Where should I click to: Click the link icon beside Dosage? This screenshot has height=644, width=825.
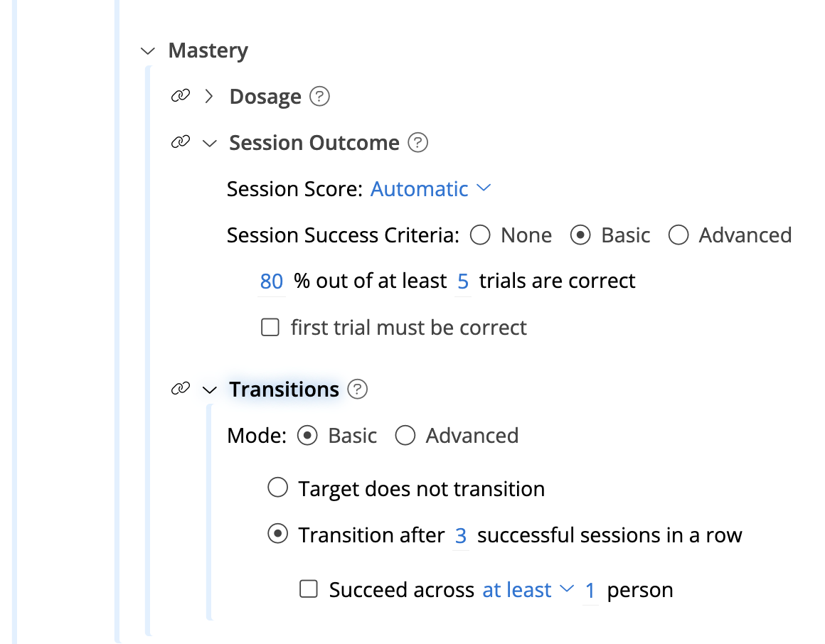(x=180, y=95)
